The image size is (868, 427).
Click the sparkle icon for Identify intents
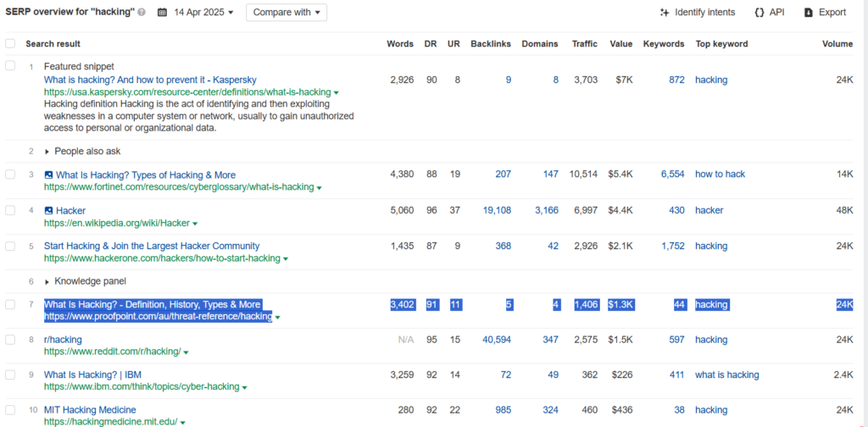tap(665, 12)
